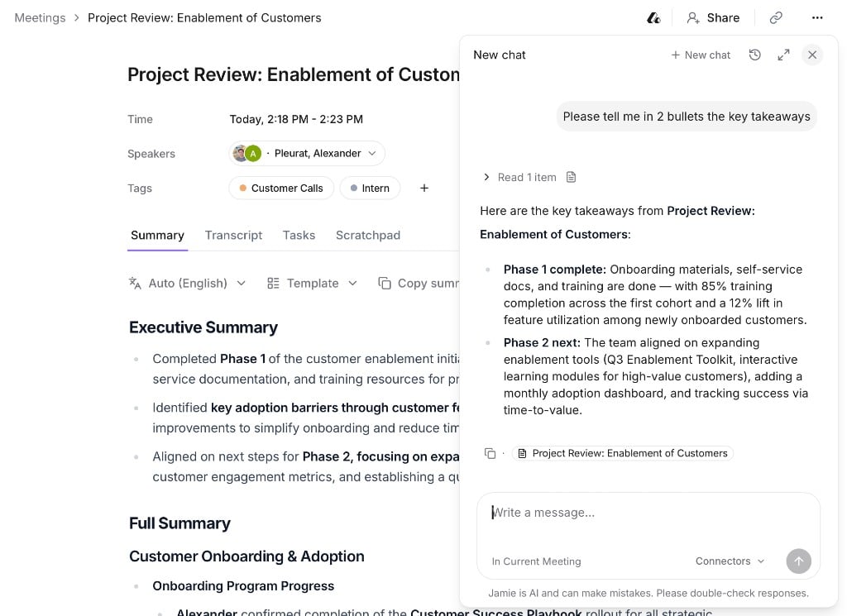
Task: Close the New chat panel
Action: coord(812,55)
